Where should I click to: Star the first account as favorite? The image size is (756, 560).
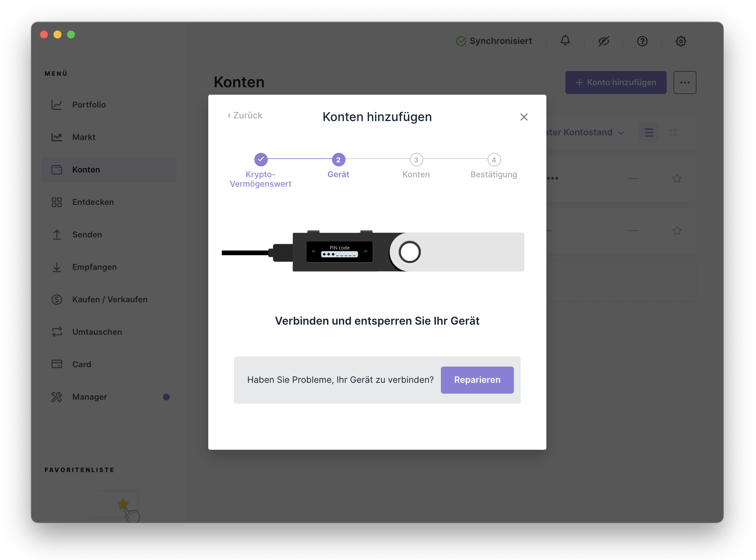click(677, 179)
